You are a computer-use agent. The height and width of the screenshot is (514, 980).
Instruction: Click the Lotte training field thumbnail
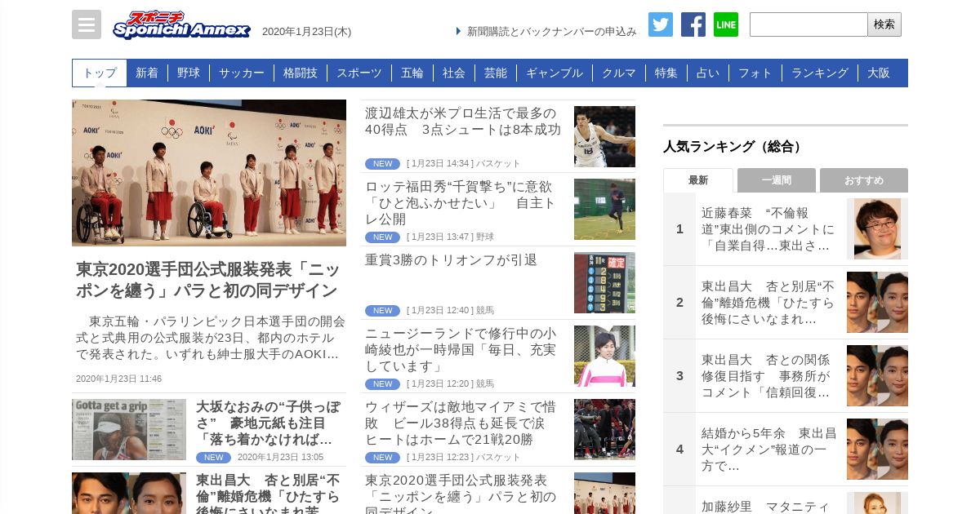click(604, 210)
